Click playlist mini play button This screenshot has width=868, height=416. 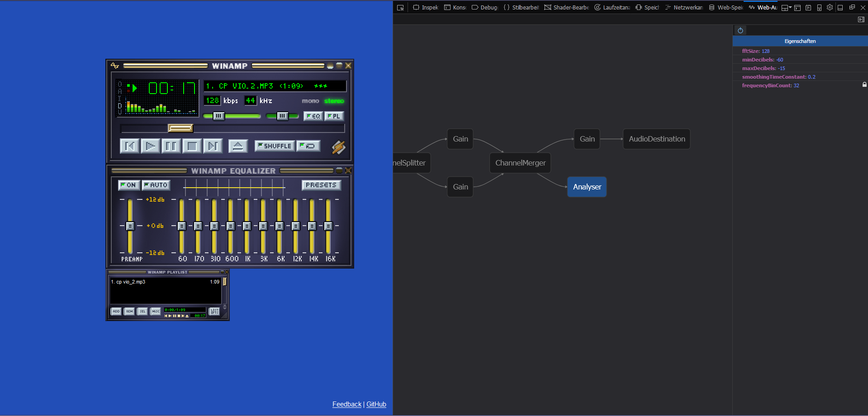170,316
